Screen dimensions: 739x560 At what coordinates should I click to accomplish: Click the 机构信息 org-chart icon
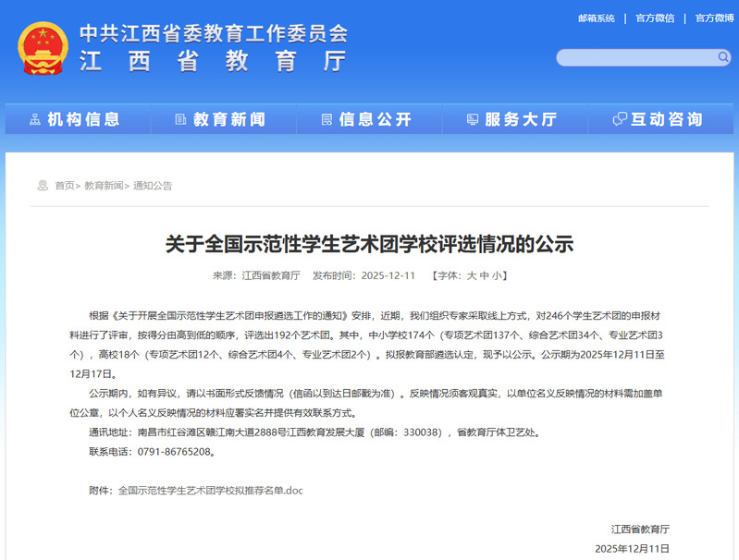(35, 119)
